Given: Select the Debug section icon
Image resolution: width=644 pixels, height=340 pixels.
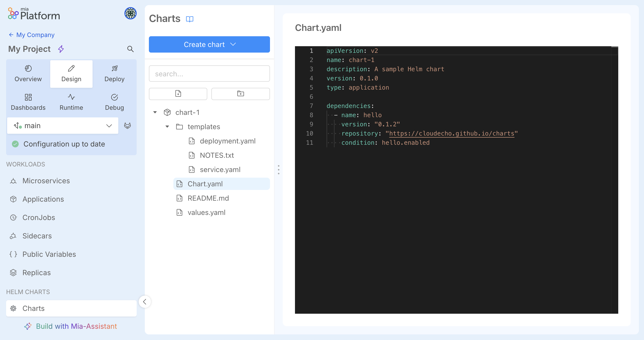Looking at the screenshot, I should click(x=114, y=97).
